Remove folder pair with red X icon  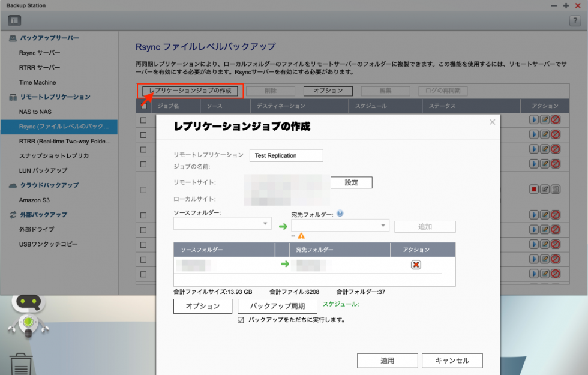click(x=416, y=264)
